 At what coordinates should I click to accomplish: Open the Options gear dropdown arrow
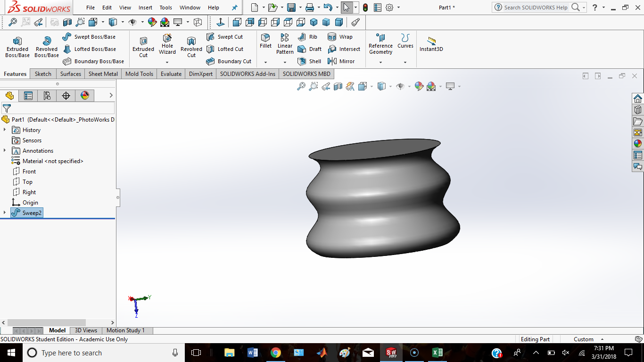click(398, 8)
